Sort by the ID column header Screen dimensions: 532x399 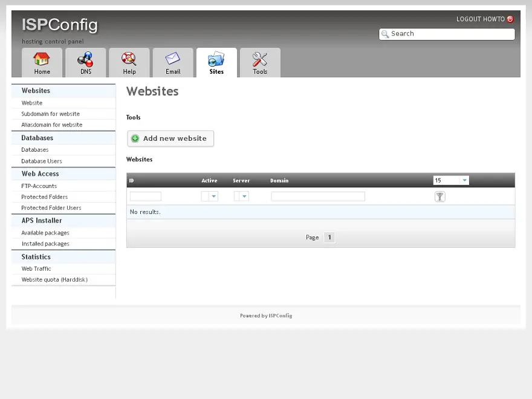131,181
